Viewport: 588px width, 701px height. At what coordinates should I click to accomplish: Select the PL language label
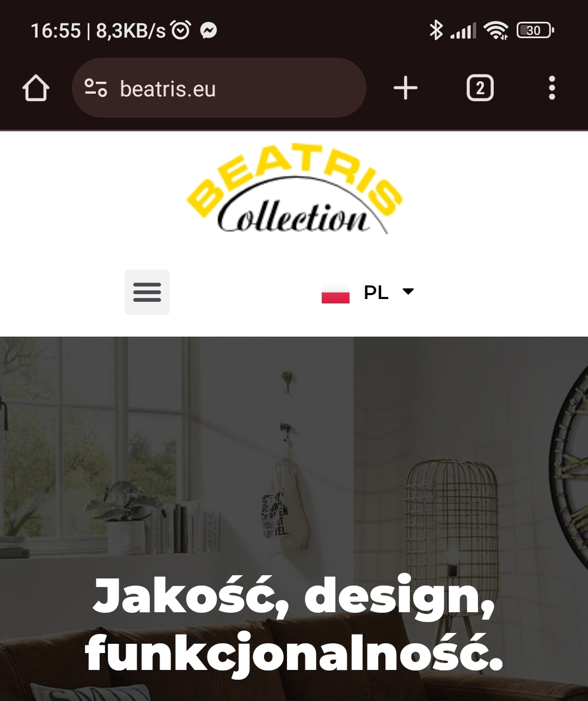376,292
